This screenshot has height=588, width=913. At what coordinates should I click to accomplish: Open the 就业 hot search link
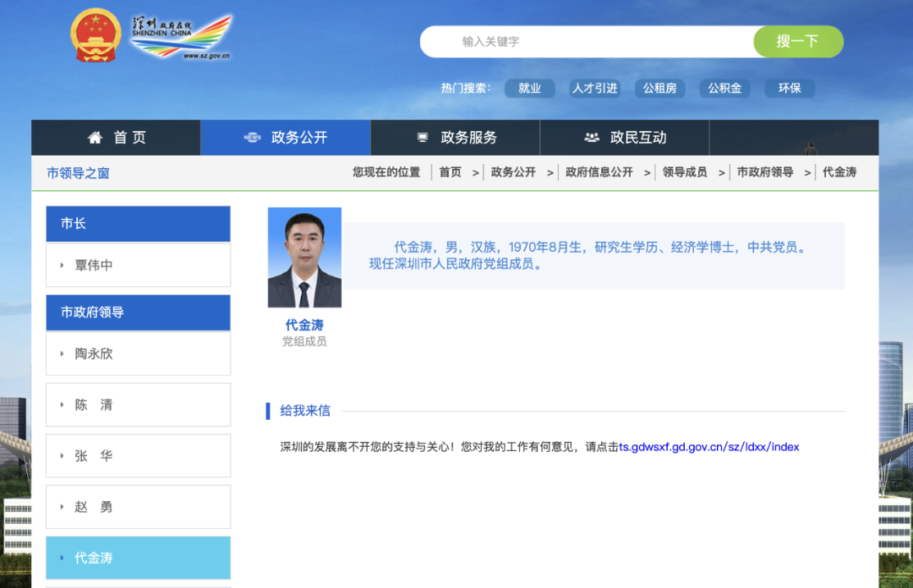(x=530, y=88)
